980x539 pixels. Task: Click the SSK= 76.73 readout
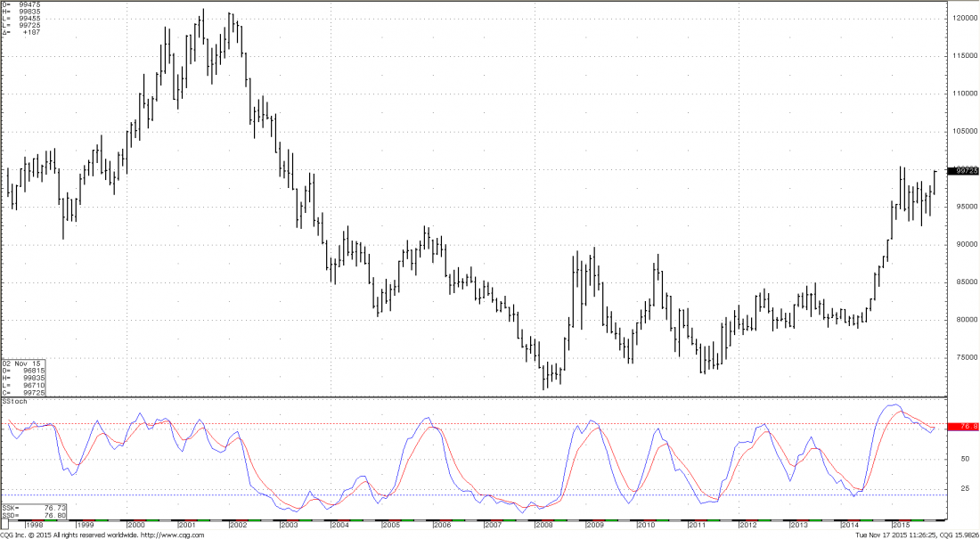(24, 505)
